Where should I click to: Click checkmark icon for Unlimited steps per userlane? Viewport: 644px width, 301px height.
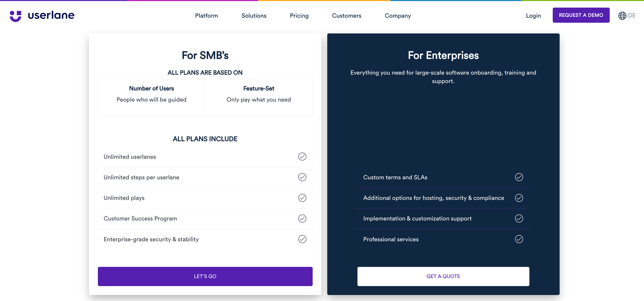point(302,177)
